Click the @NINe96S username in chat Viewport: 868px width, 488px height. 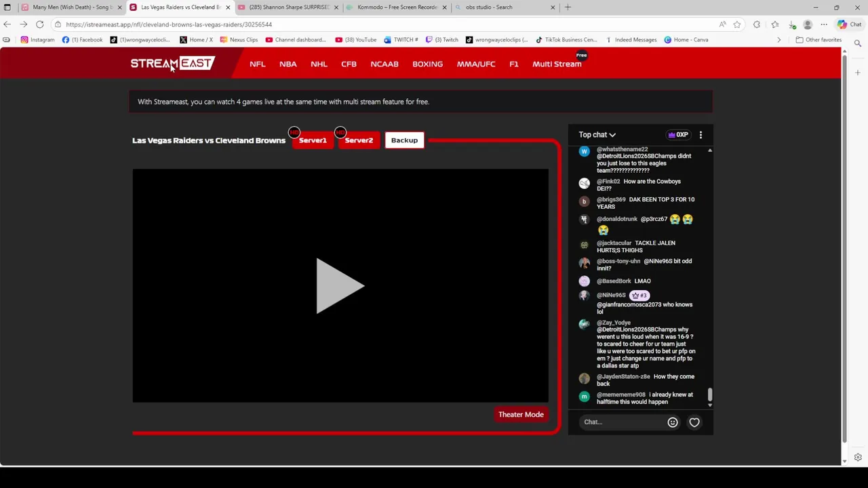(611, 295)
